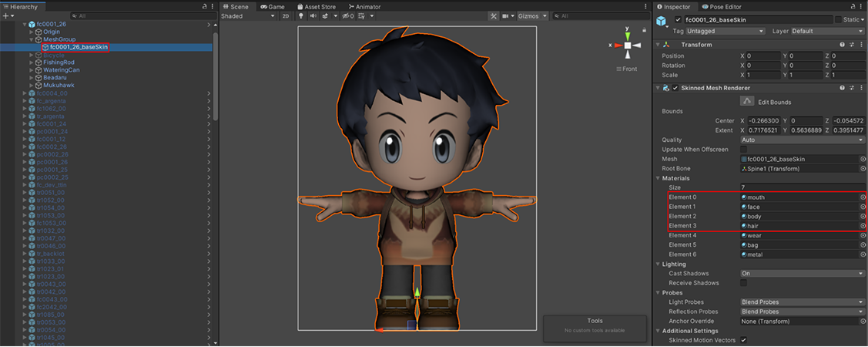Click the scene orientation gizmo lock icon
The image size is (868, 347).
coord(644,30)
